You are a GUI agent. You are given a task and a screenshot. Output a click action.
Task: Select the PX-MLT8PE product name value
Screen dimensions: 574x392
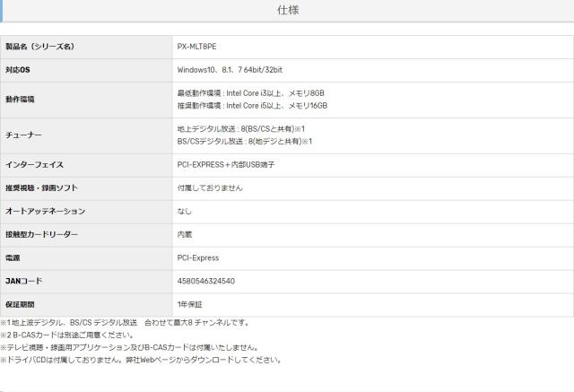coord(198,46)
